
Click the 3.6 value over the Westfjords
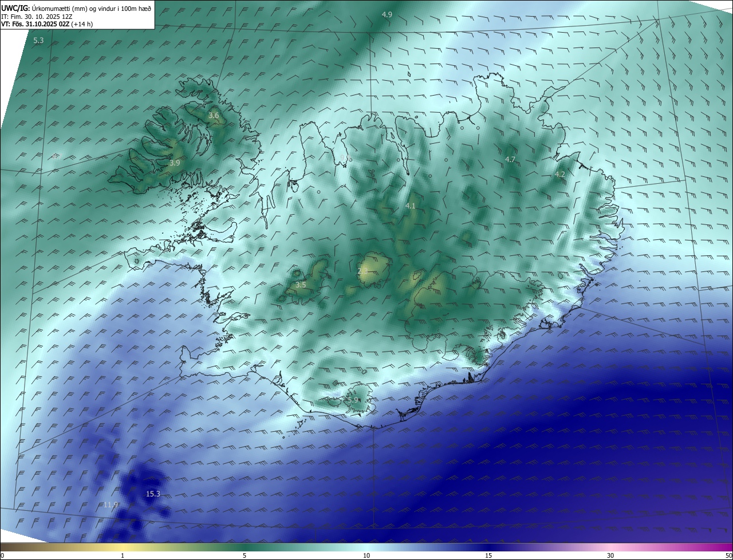pyautogui.click(x=214, y=116)
